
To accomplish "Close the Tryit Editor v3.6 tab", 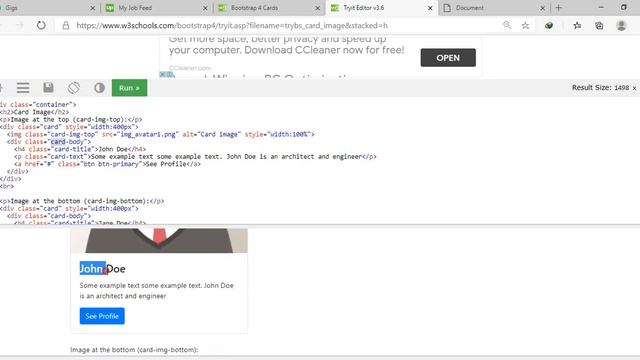I will coord(430,8).
